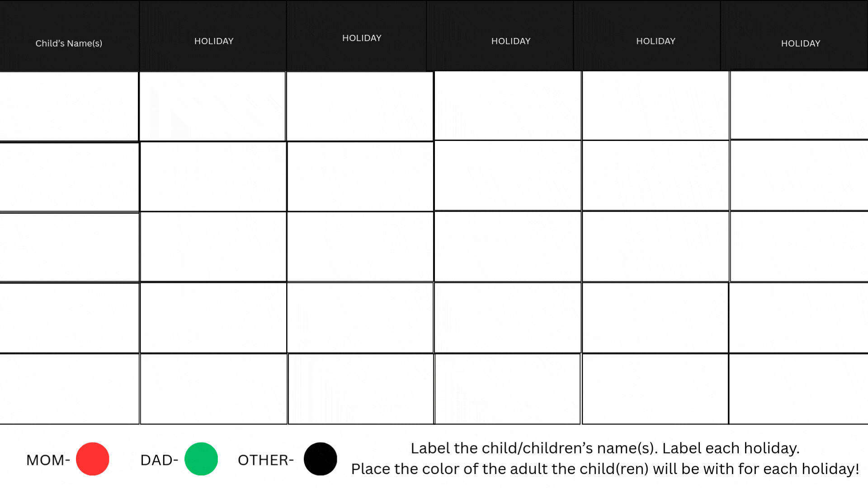Click the second row child name cell
Viewport: 868px width, 488px height.
(x=69, y=177)
